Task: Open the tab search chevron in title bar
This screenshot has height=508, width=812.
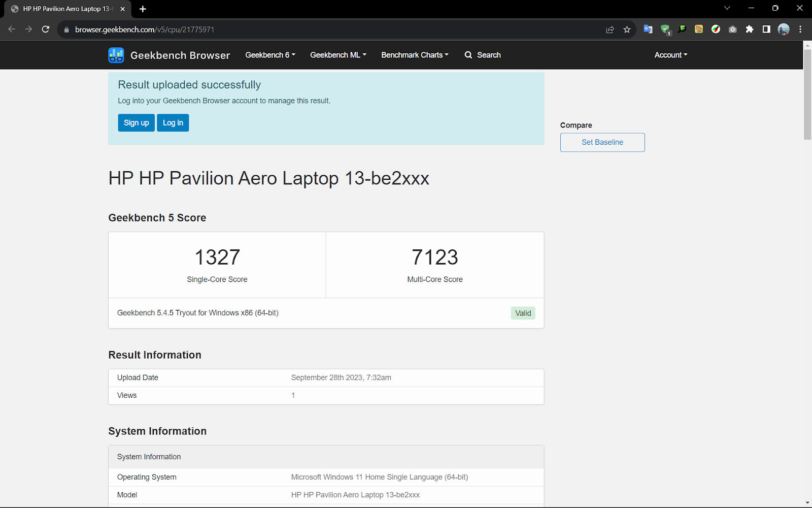Action: click(x=727, y=8)
